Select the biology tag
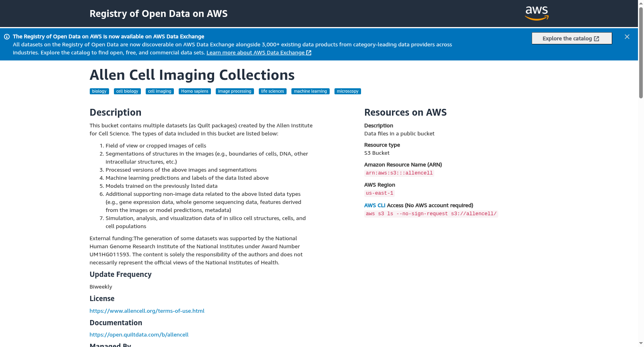This screenshot has height=347, width=644. point(99,91)
